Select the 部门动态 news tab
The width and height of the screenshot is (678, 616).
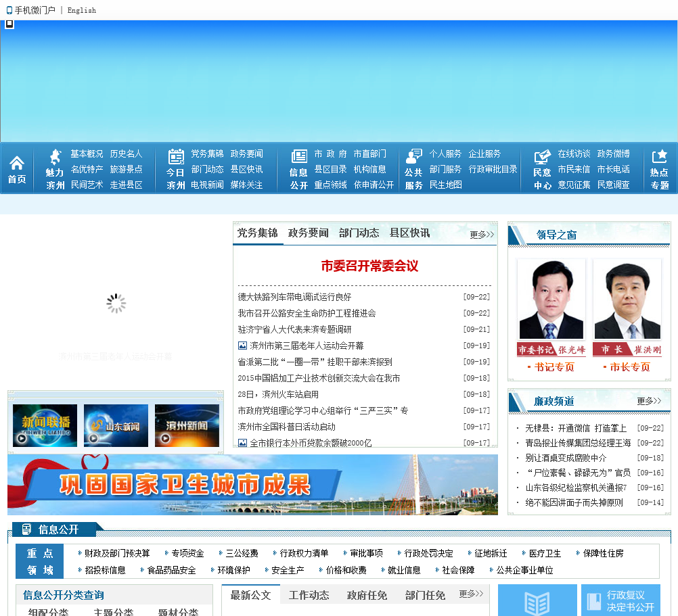click(359, 233)
